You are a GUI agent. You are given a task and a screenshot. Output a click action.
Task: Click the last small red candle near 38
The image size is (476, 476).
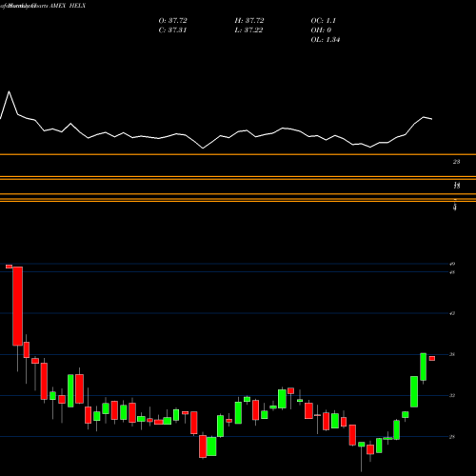pos(432,359)
